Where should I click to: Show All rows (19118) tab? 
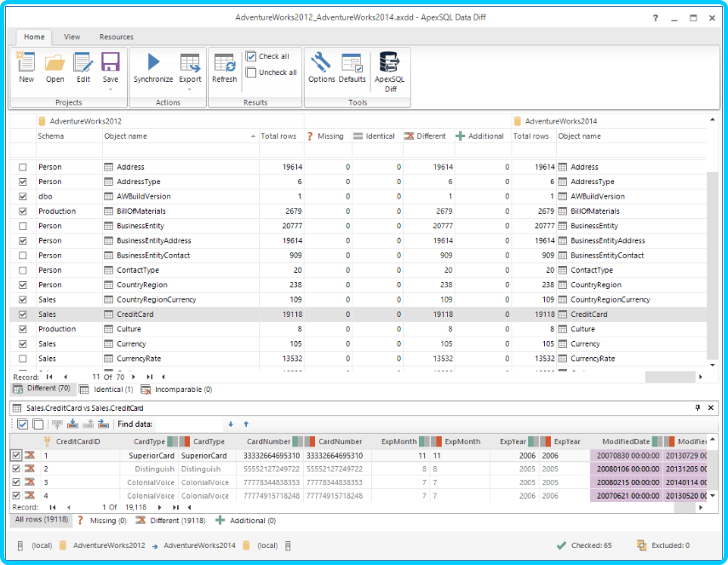tap(42, 520)
